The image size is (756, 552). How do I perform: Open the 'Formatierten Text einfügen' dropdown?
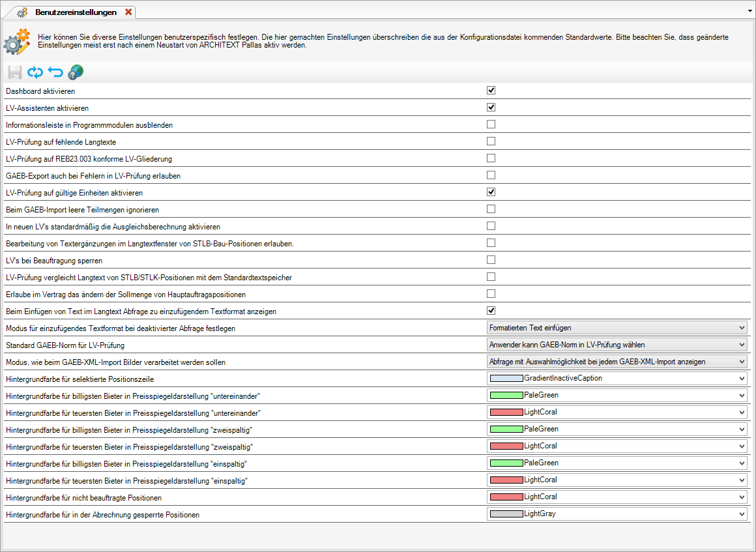point(617,328)
